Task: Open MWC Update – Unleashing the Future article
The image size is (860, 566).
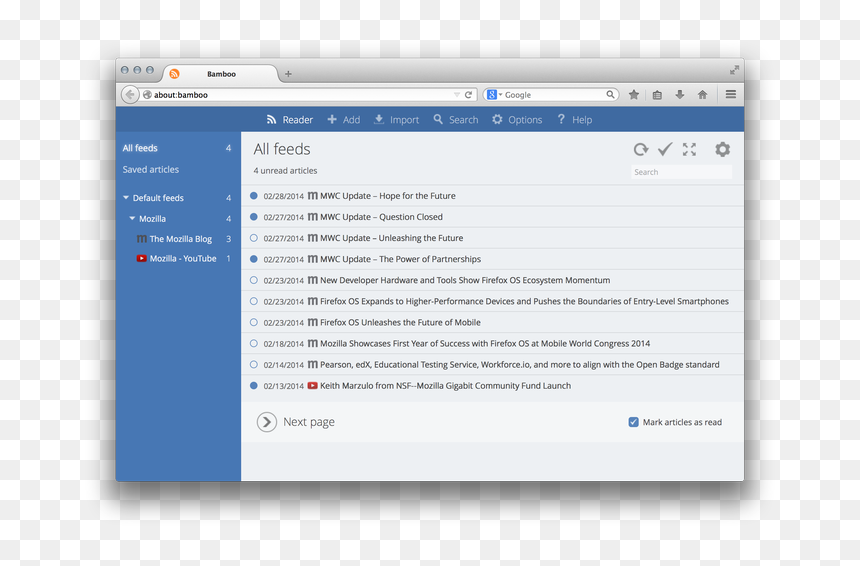Action: 392,238
